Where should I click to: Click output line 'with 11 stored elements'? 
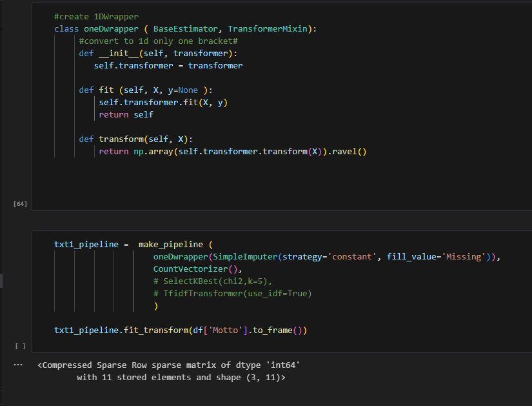pos(181,378)
